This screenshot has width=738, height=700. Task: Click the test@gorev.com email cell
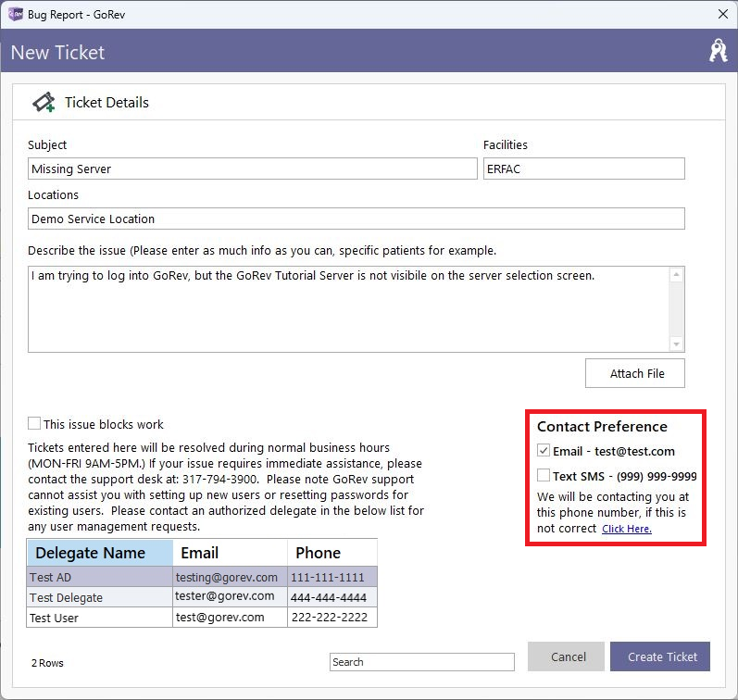point(231,618)
